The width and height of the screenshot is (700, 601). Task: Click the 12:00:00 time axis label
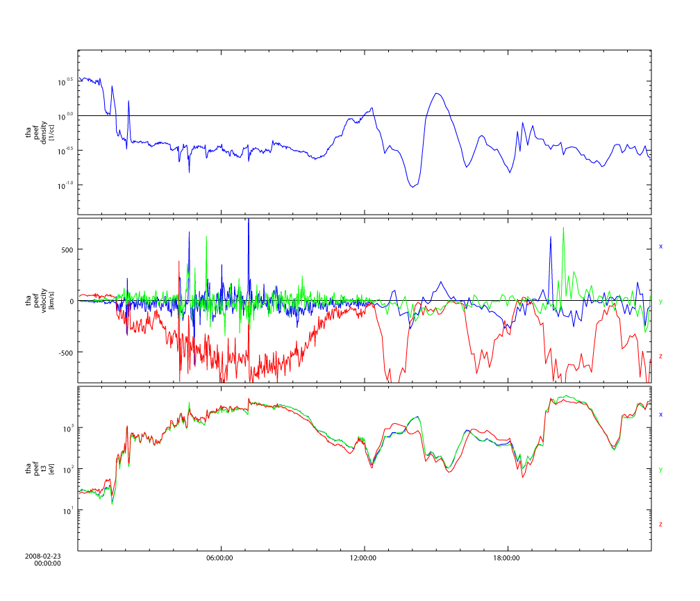(364, 557)
